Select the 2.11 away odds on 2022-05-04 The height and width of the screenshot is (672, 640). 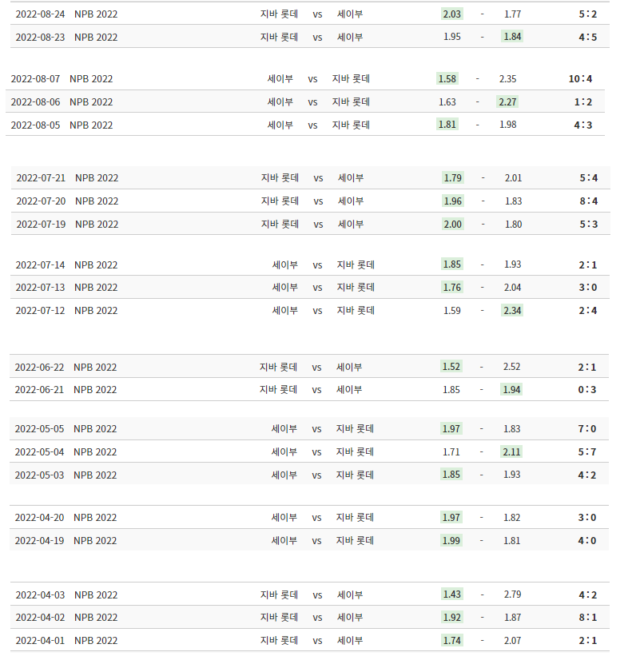click(x=511, y=452)
